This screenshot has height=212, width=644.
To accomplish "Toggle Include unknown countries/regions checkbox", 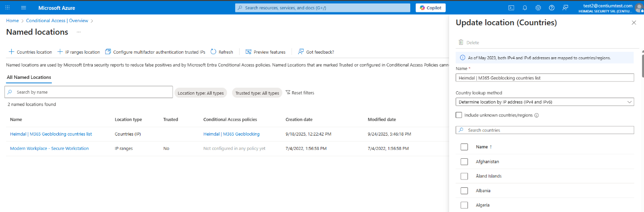I will coord(459,115).
